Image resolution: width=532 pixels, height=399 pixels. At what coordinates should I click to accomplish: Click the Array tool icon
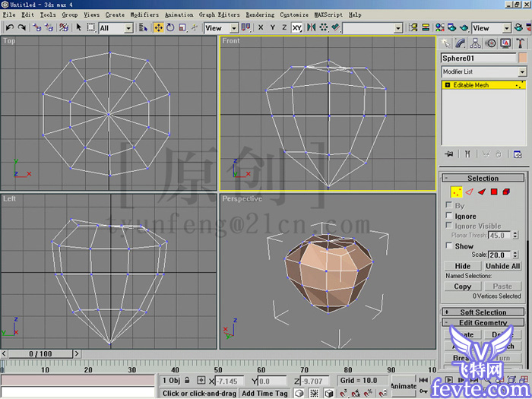coord(323,28)
